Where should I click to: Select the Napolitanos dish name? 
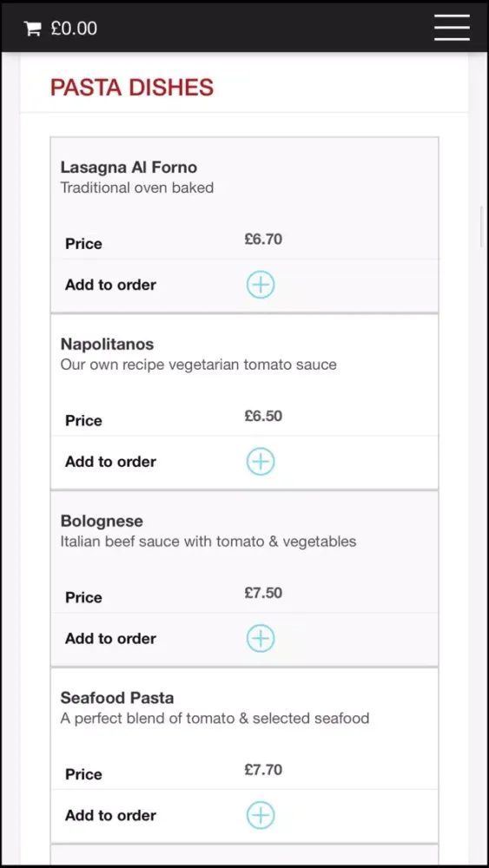tap(107, 345)
